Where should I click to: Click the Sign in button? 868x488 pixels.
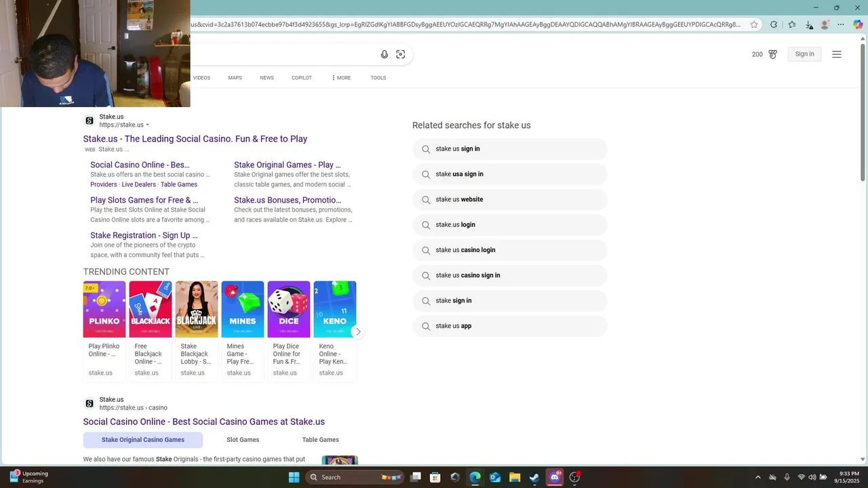tap(804, 54)
